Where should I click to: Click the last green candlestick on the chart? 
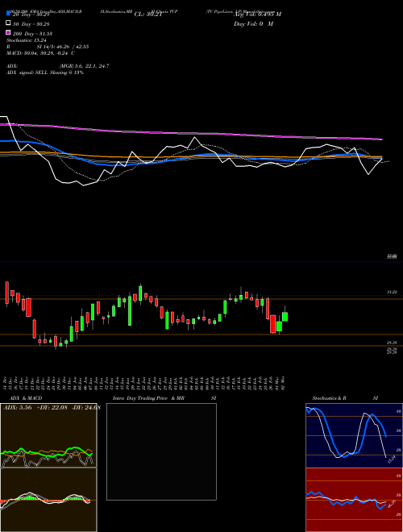[x=285, y=316]
